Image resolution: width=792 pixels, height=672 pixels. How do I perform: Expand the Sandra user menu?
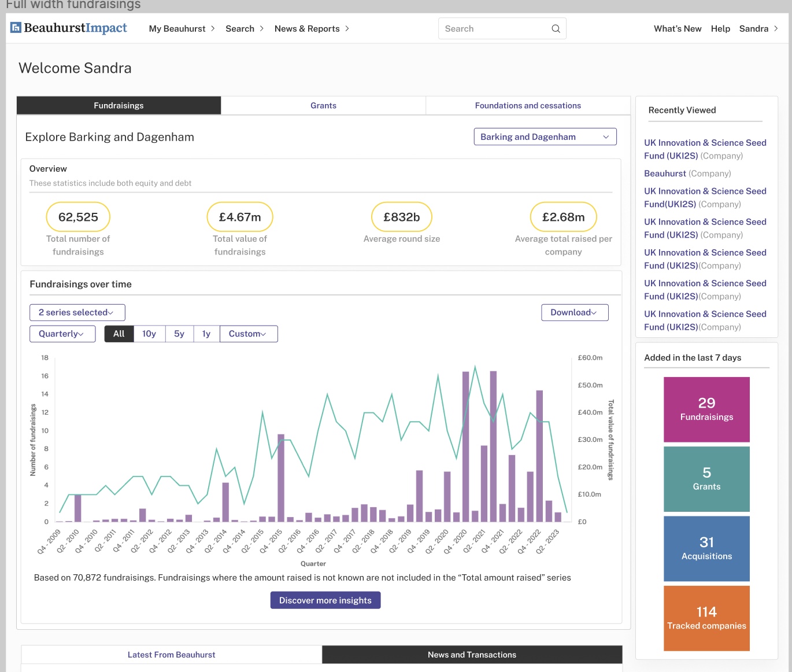758,28
